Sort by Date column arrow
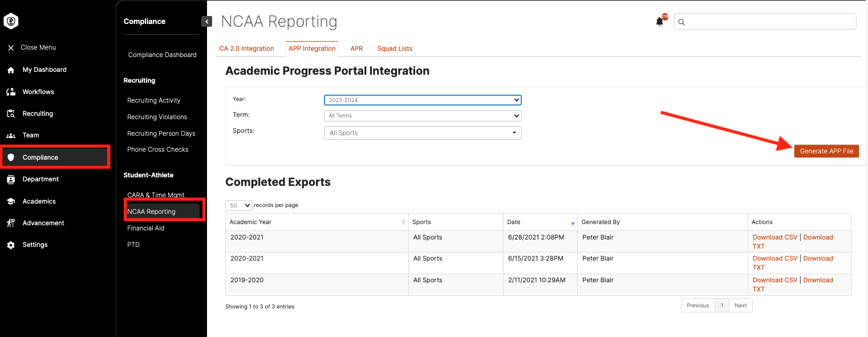Image resolution: width=868 pixels, height=337 pixels. click(573, 224)
